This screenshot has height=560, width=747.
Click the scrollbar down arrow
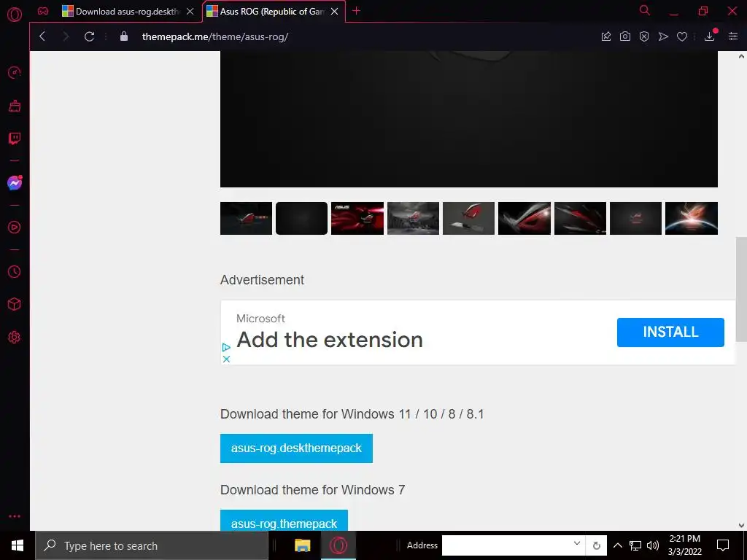click(741, 526)
